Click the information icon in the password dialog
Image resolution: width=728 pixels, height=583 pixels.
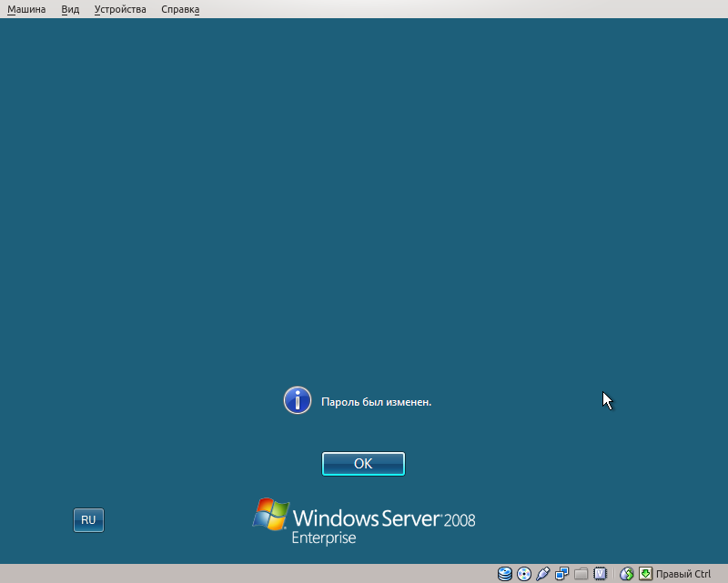pyautogui.click(x=298, y=400)
